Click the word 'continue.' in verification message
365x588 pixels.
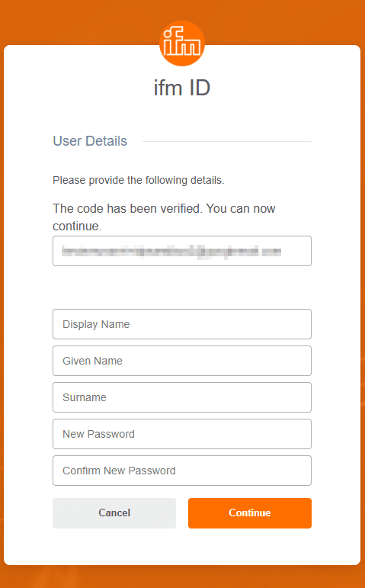pyautogui.click(x=77, y=227)
